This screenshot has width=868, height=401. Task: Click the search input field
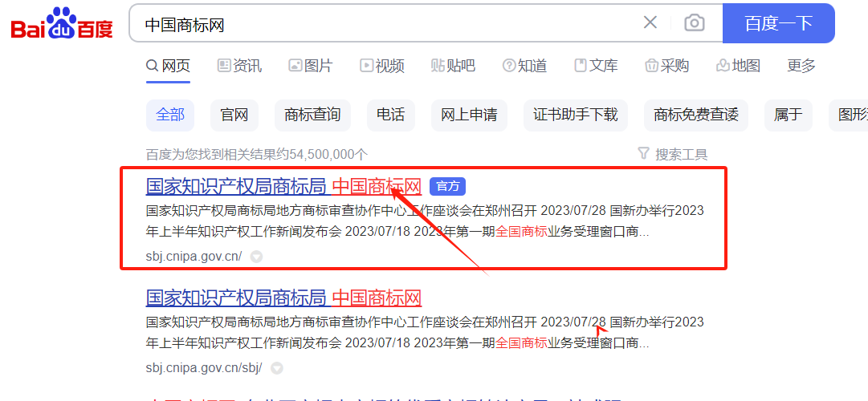pos(385,24)
